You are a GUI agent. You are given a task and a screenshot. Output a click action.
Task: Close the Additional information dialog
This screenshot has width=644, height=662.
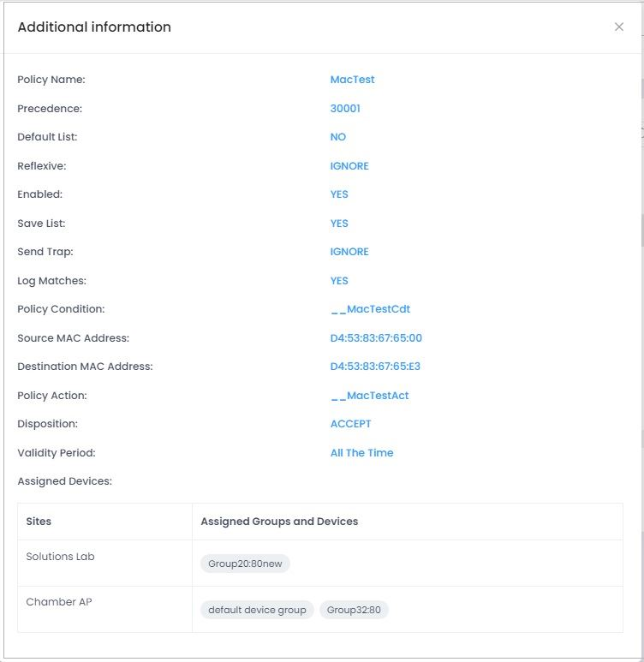click(x=618, y=27)
